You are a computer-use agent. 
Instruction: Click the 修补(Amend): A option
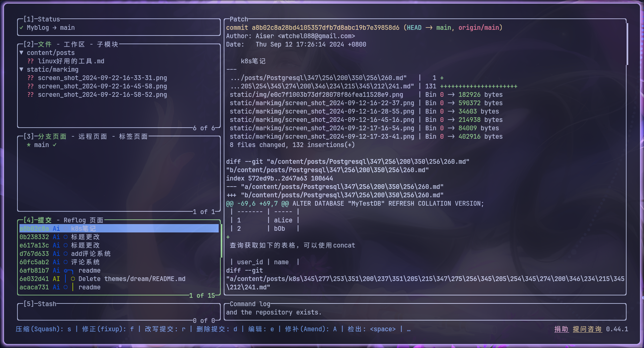pos(311,329)
